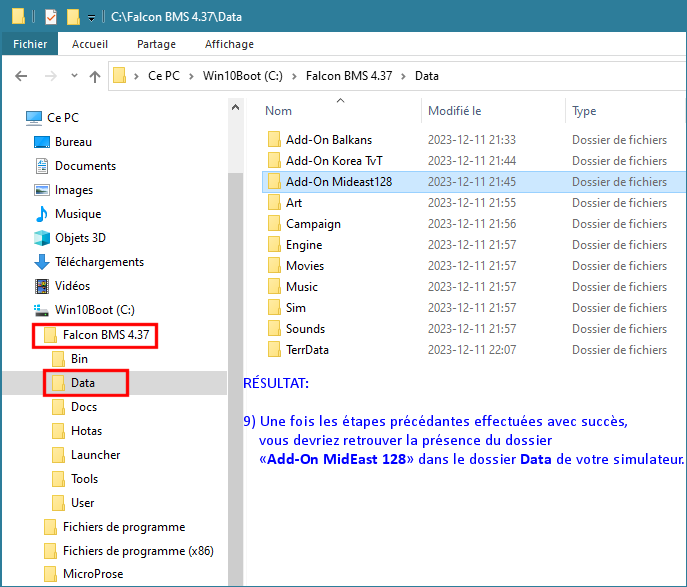
Task: Select Téléchargements in the navigation pane
Action: [99, 262]
